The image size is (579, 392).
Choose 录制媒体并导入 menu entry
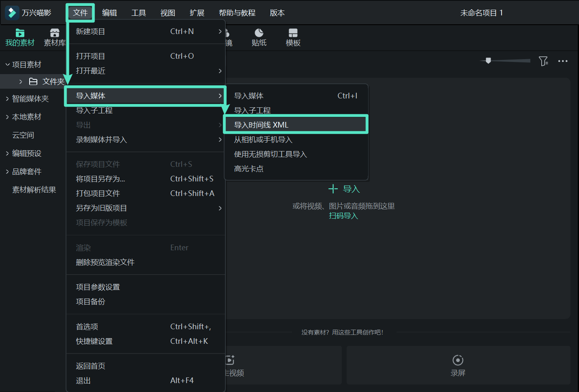(146, 140)
